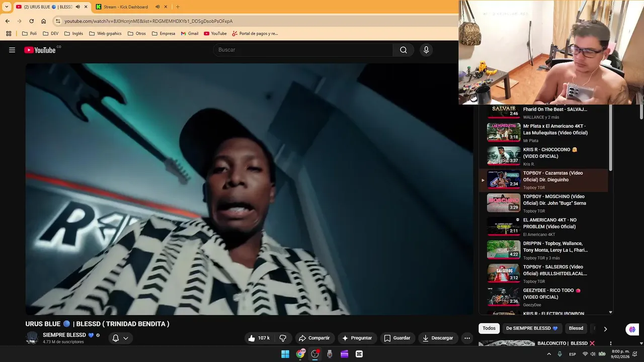Play KRIS R - CHOCOCONO playlist item
644x362 pixels.
[x=543, y=156]
